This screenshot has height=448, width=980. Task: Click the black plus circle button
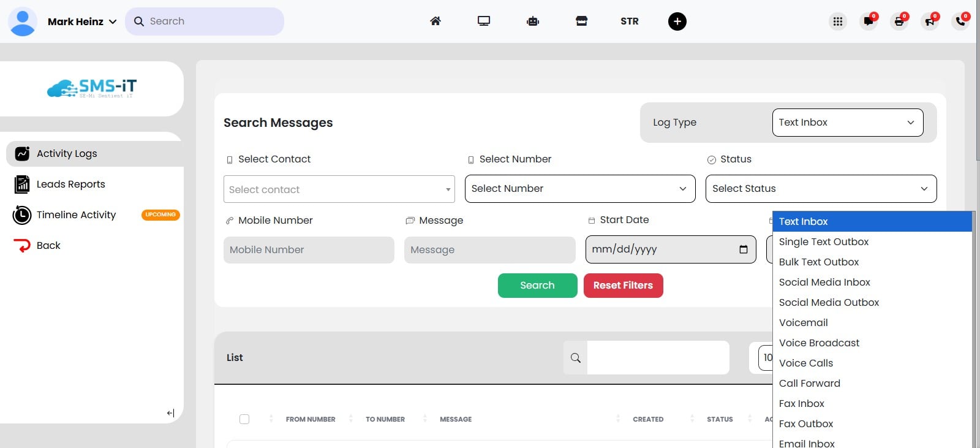(x=677, y=21)
